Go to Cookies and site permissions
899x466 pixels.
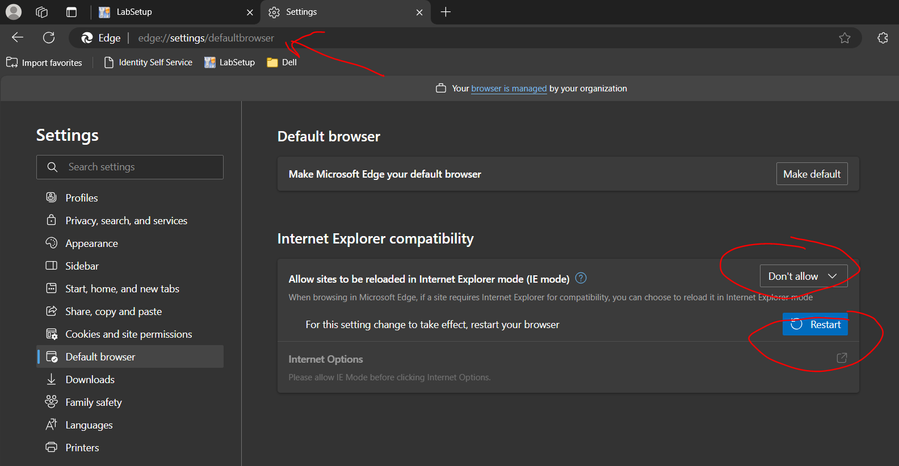[x=128, y=334]
